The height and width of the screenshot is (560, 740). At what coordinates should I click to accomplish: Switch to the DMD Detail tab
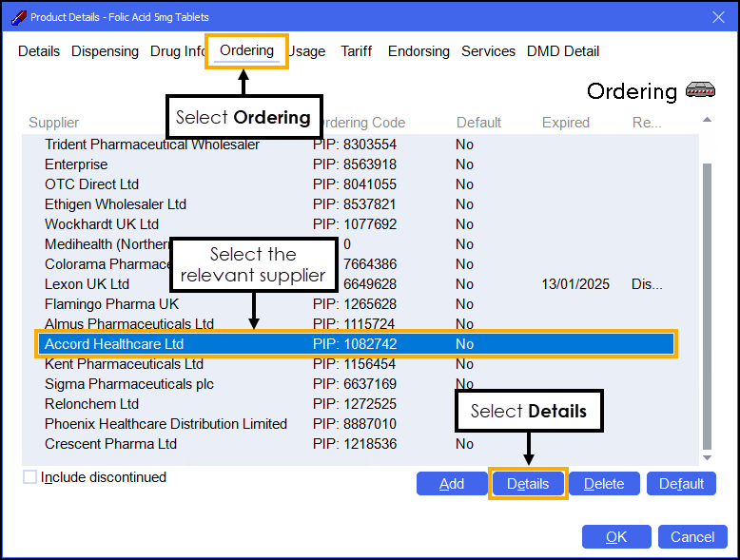pyautogui.click(x=563, y=51)
